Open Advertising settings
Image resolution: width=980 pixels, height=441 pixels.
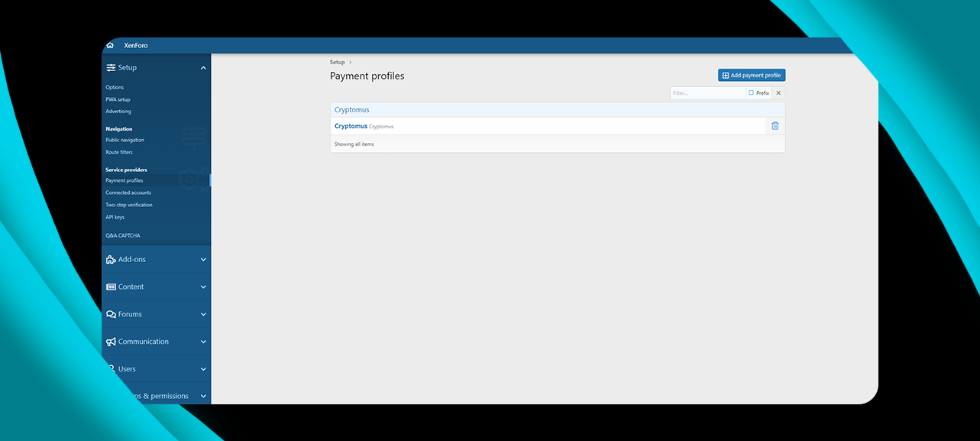[x=118, y=112]
